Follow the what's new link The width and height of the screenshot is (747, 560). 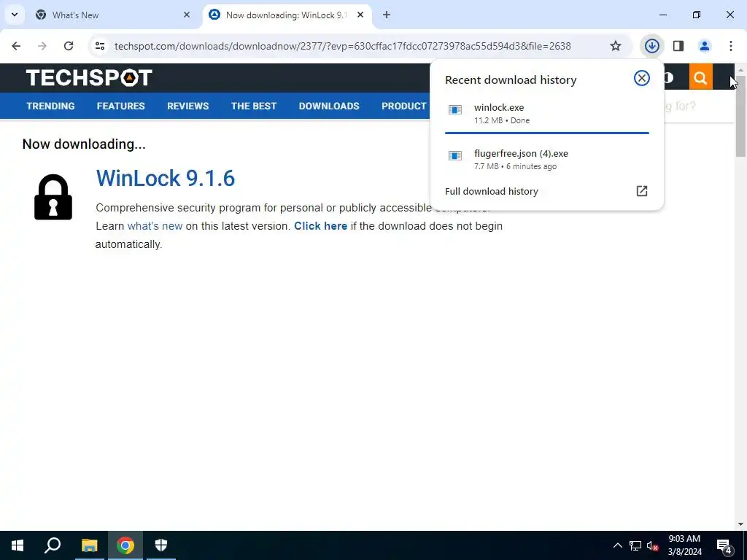[155, 226]
